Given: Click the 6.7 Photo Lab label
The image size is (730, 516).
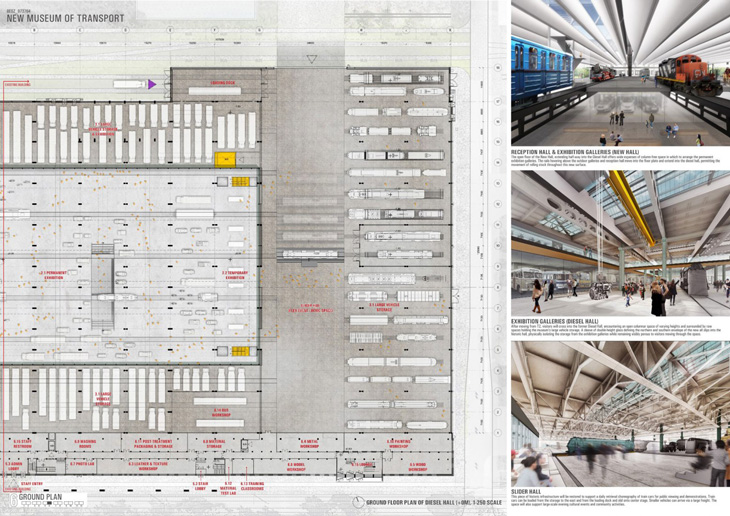Looking at the screenshot, I should point(82,464).
